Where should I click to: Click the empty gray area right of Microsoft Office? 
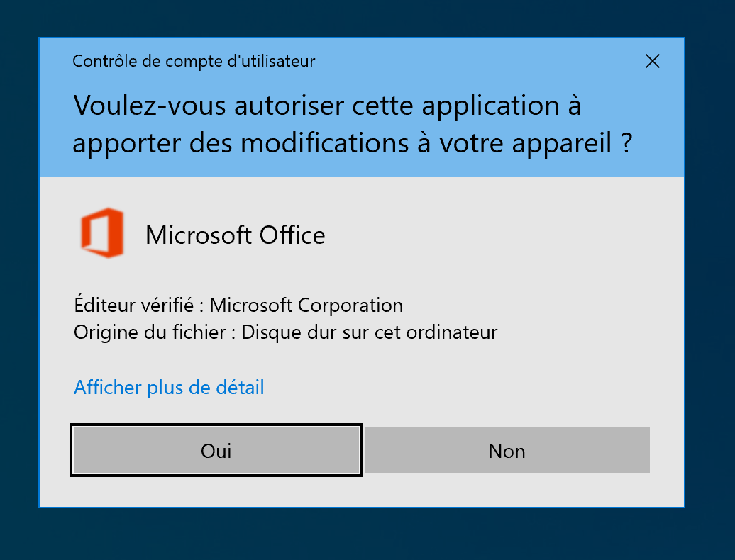pos(497,235)
